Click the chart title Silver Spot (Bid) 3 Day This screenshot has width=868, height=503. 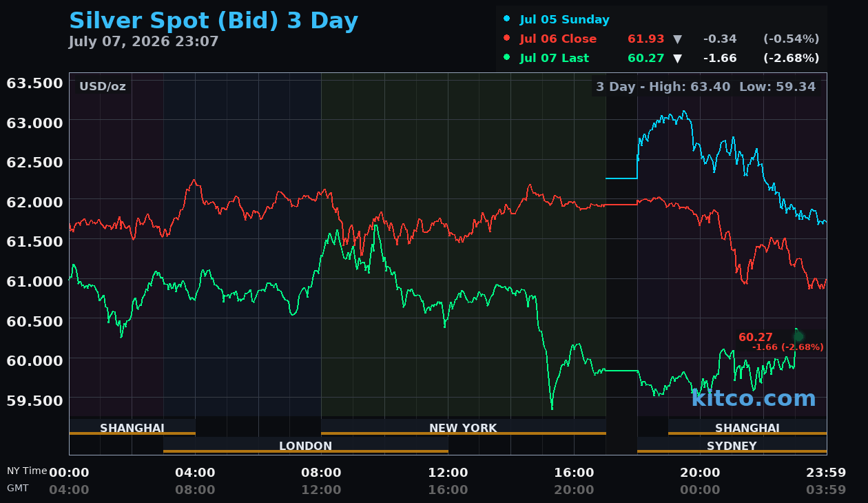pos(214,21)
